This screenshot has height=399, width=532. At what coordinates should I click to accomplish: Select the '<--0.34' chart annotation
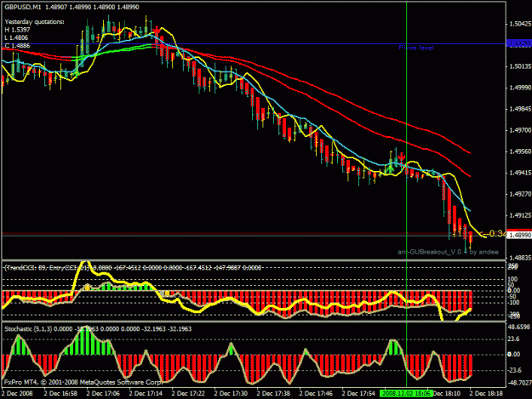click(x=493, y=234)
